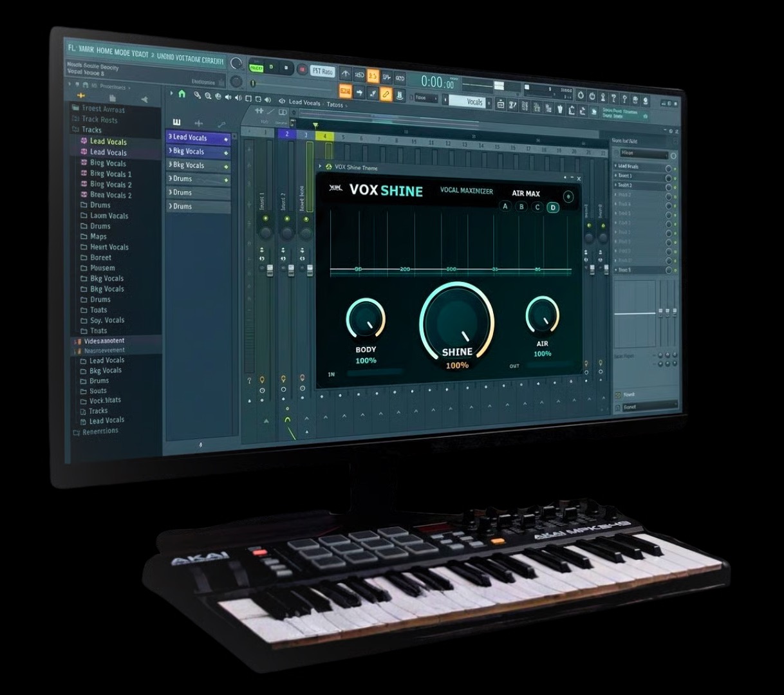Screen dimensions: 784x695
Task: Select Boreet in the browser list
Action: pos(100,257)
